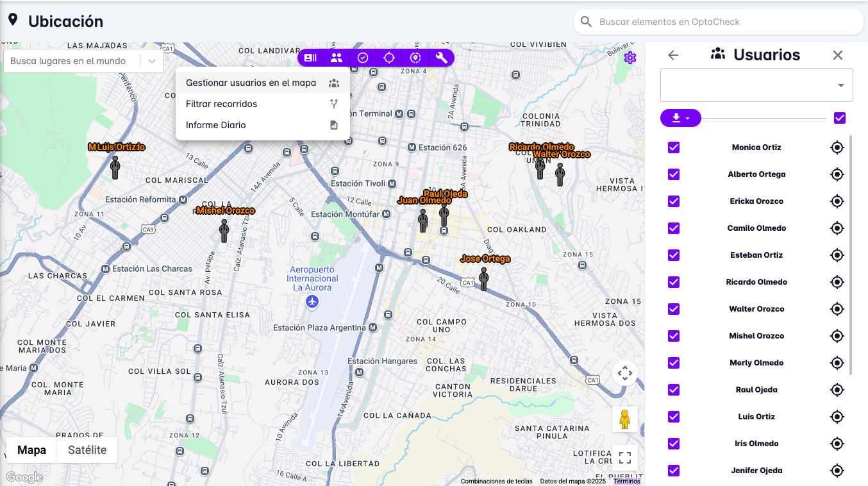
Task: Open the purple gear map settings
Action: [x=630, y=58]
